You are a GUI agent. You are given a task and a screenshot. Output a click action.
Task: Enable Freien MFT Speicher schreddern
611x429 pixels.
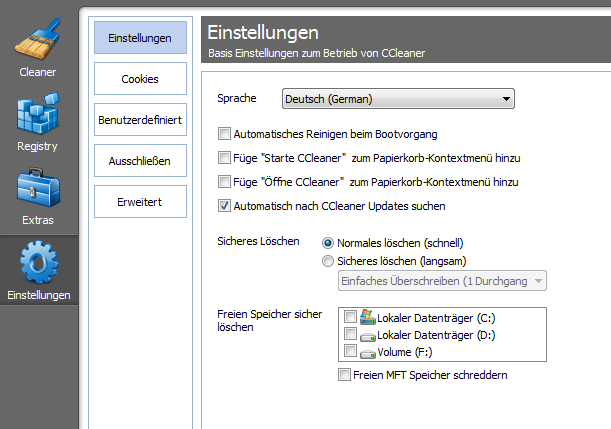(344, 375)
